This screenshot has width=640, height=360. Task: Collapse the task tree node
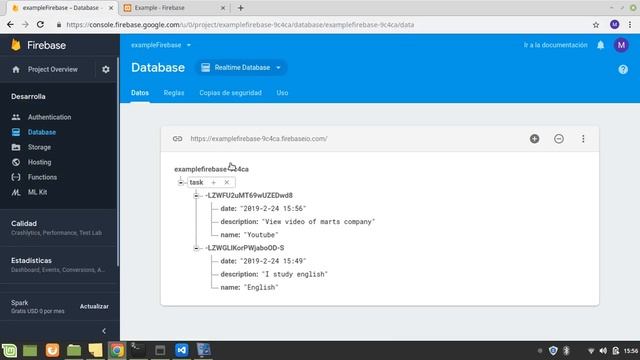(x=180, y=182)
